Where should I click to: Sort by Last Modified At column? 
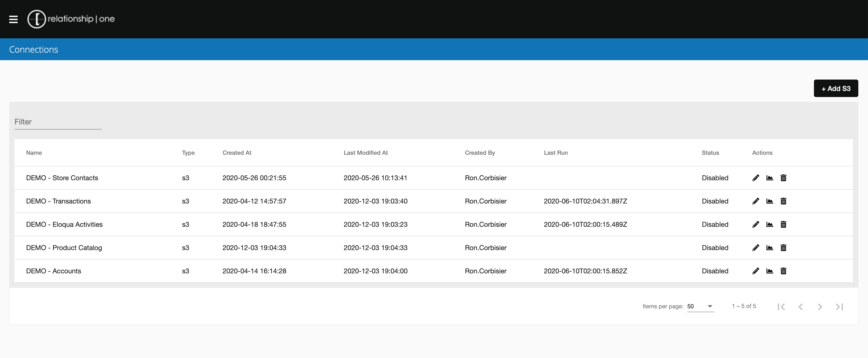pos(366,153)
